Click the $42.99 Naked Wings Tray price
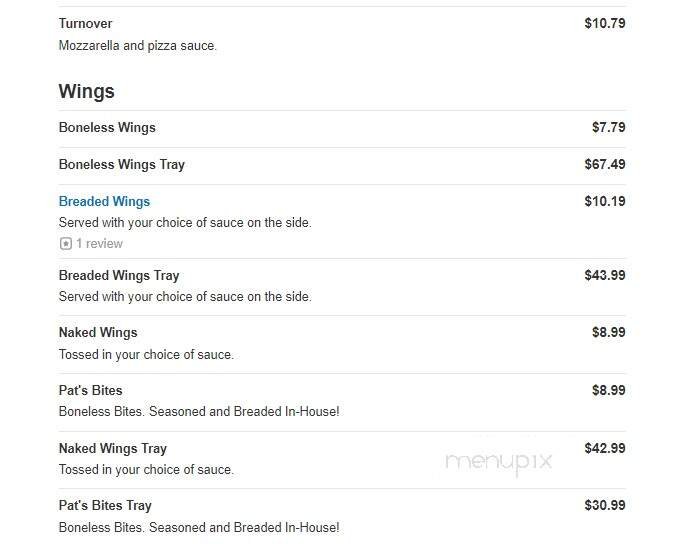Image resolution: width=678 pixels, height=544 pixels. 605,448
